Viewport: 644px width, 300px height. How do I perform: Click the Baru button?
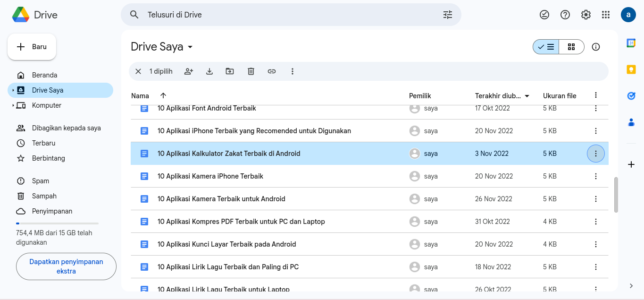(32, 47)
